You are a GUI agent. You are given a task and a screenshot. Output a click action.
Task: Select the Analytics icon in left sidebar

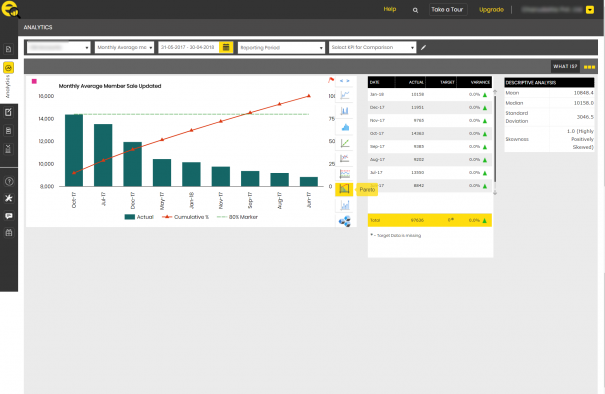8,68
